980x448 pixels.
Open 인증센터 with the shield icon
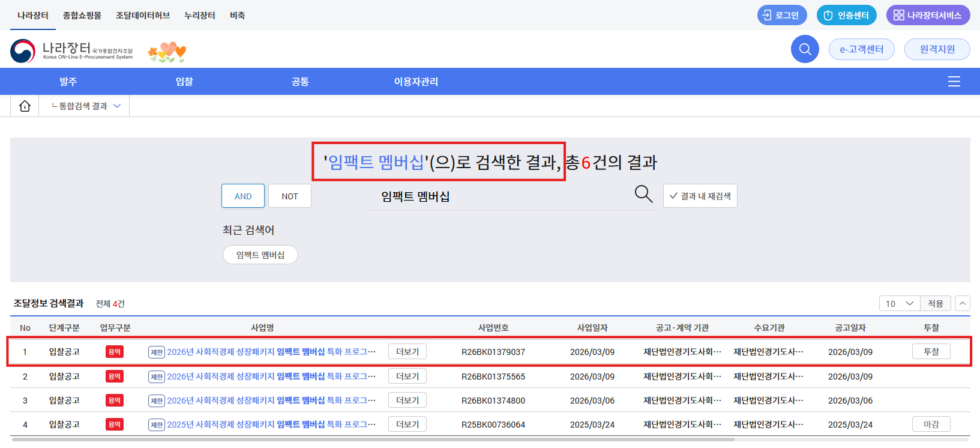point(846,15)
